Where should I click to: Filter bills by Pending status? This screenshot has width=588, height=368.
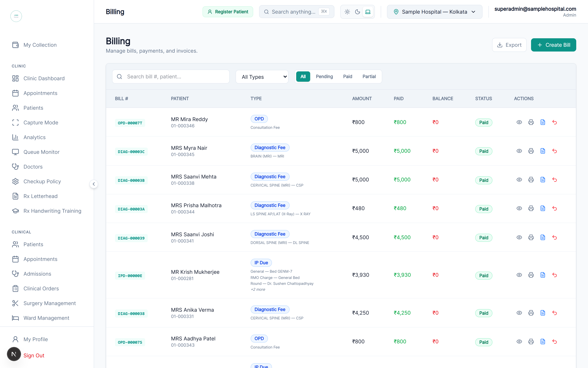click(x=324, y=76)
